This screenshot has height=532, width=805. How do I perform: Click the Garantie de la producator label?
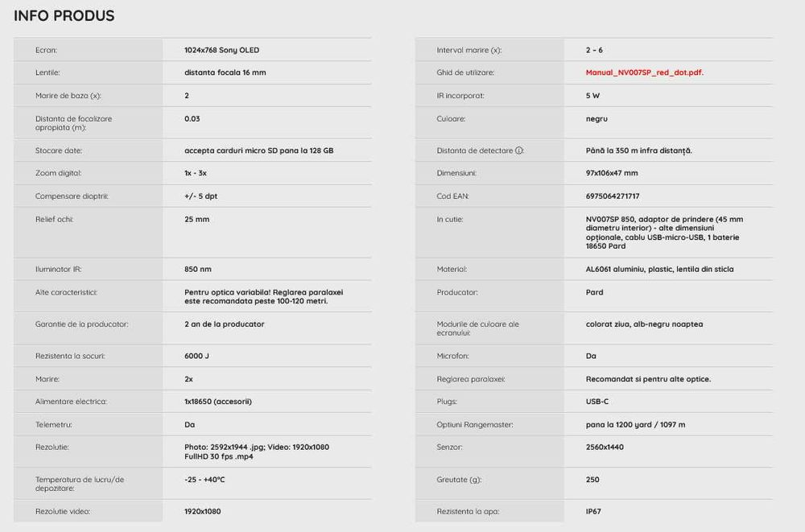(x=82, y=324)
